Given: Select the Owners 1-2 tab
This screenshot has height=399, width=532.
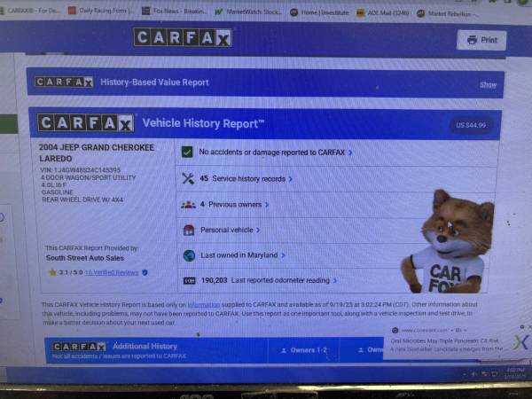Looking at the screenshot, I should [x=303, y=350].
